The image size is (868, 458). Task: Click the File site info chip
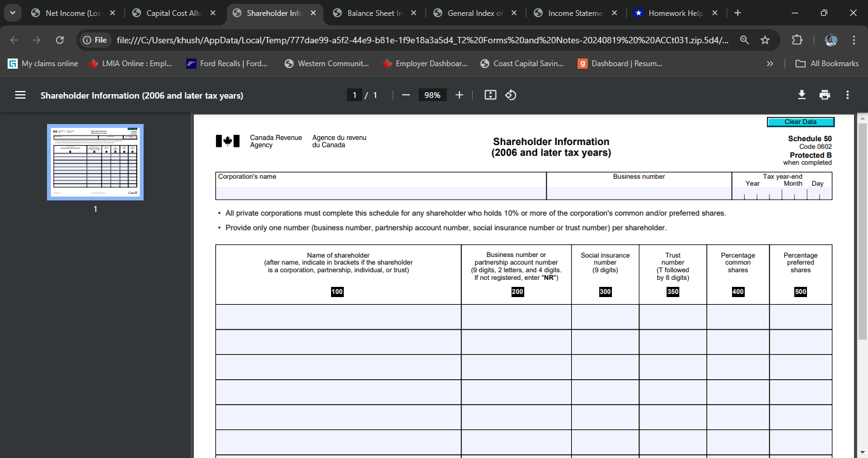coord(95,40)
